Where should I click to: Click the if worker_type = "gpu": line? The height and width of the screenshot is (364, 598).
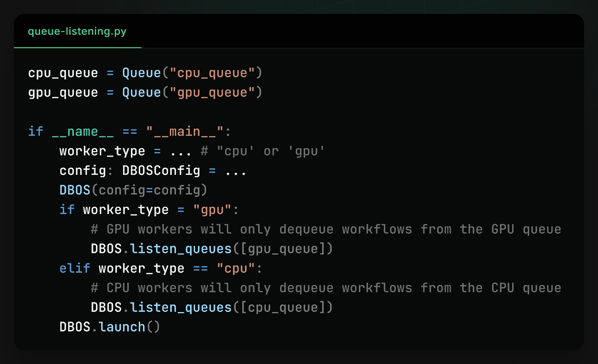(149, 210)
